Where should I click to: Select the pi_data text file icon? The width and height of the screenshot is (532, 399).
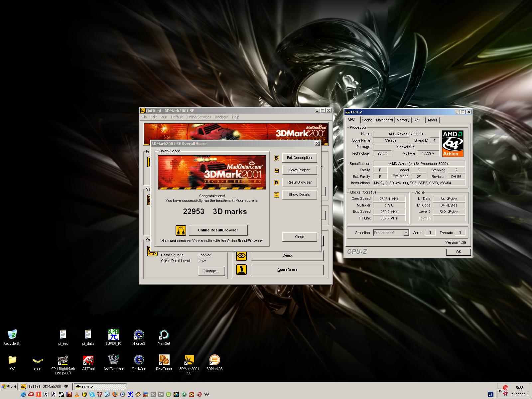(88, 337)
